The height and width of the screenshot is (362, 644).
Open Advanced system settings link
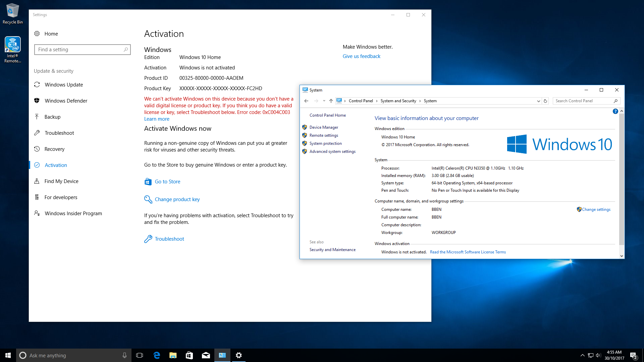[x=332, y=152]
